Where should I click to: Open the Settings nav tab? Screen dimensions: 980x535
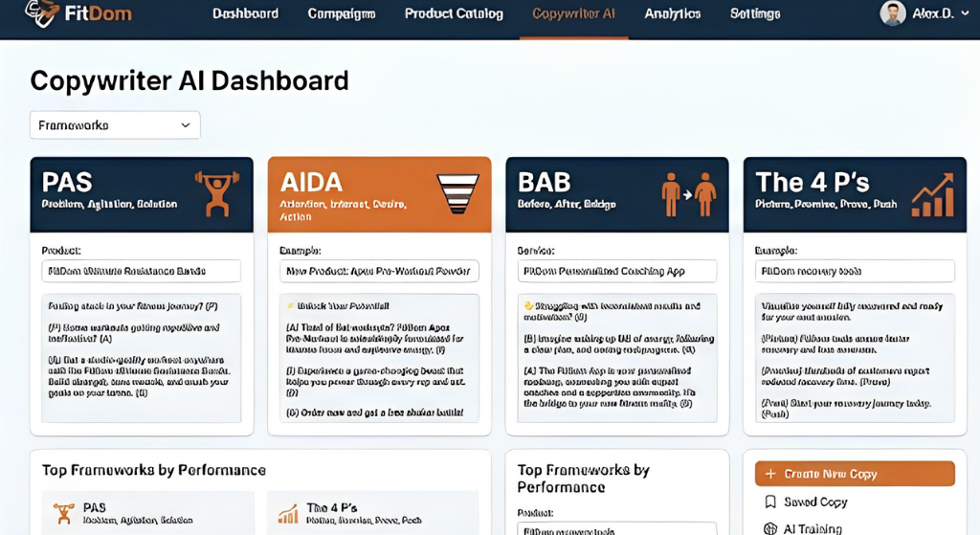point(755,13)
